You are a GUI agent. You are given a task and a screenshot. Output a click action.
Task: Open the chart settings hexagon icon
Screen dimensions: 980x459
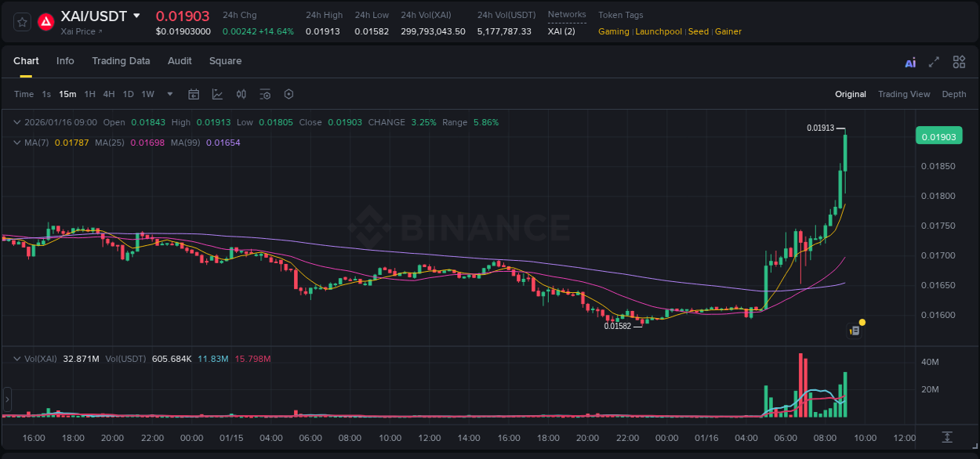click(289, 93)
